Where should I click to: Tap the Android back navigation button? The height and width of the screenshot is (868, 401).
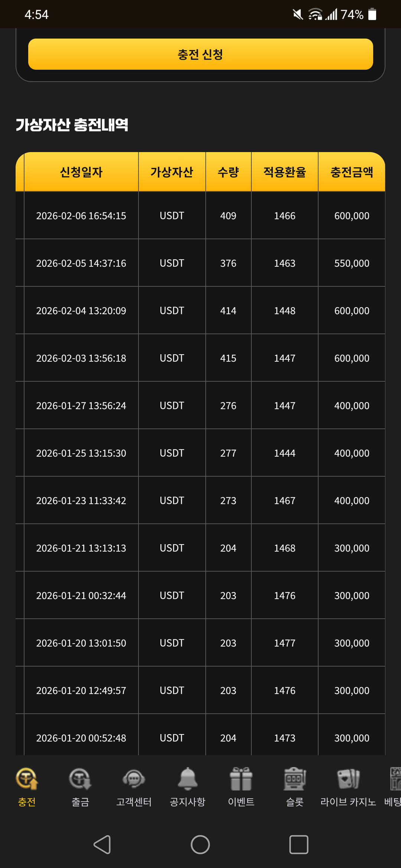(x=102, y=845)
